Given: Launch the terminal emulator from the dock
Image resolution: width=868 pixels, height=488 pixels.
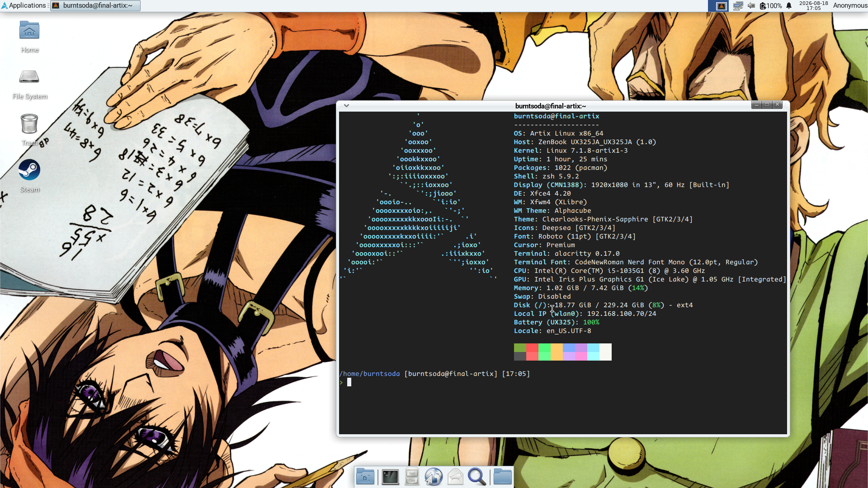Looking at the screenshot, I should pos(390,477).
